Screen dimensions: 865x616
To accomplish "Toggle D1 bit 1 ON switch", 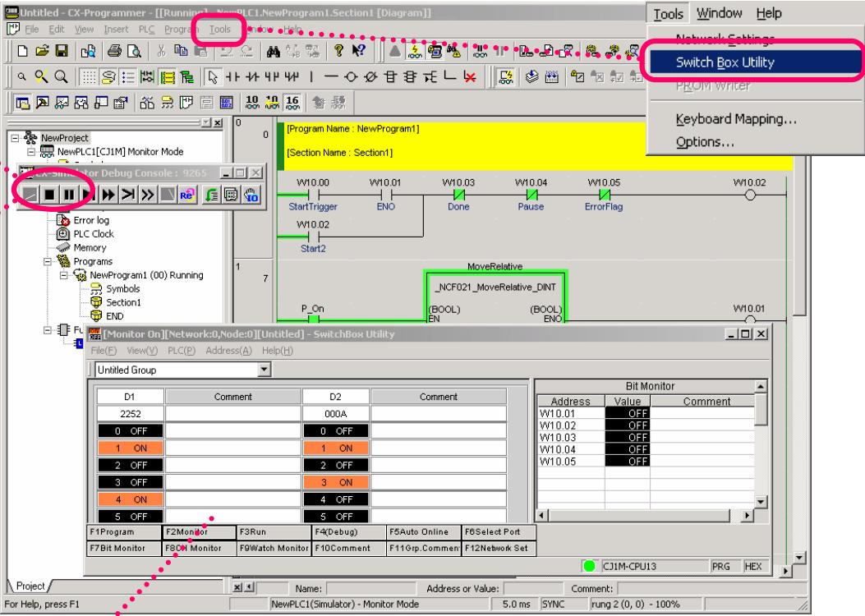I will [130, 448].
